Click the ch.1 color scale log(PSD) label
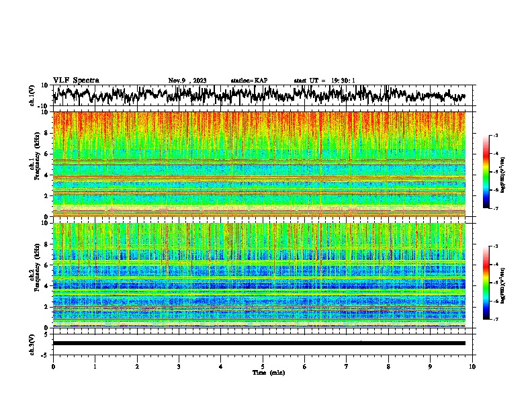 pos(503,175)
